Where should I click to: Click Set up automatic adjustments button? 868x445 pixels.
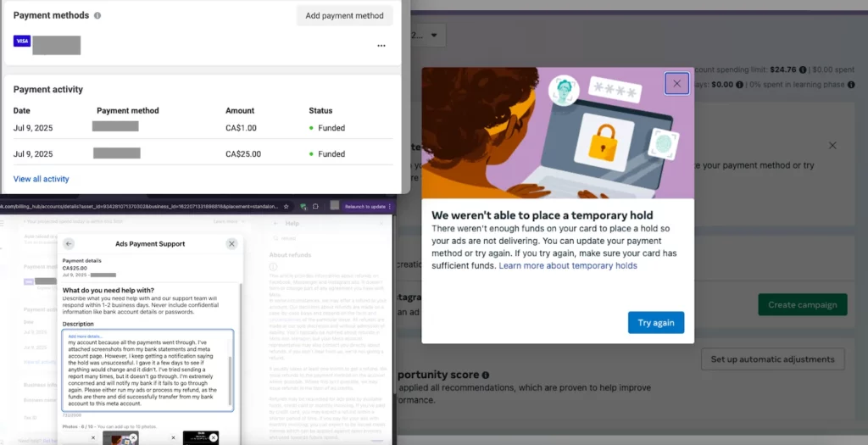click(772, 359)
